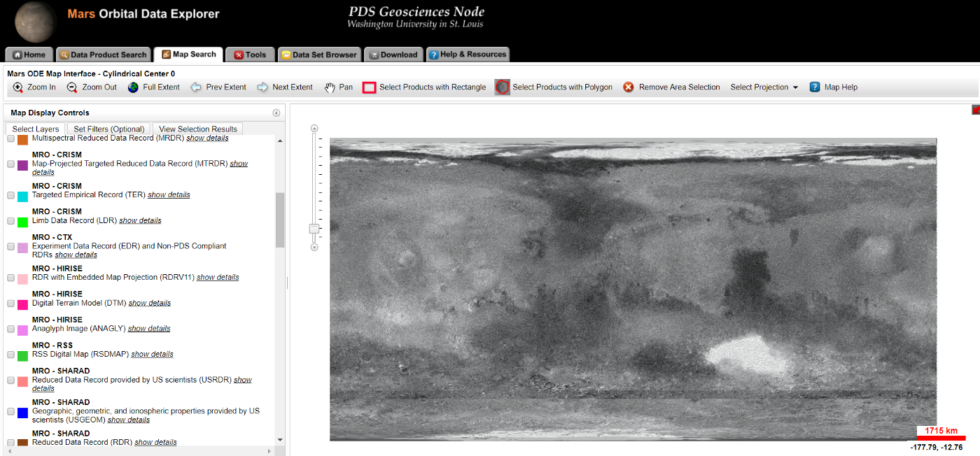Tick the MRO RSS Digital Map checkbox
This screenshot has height=456, width=980.
[10, 355]
